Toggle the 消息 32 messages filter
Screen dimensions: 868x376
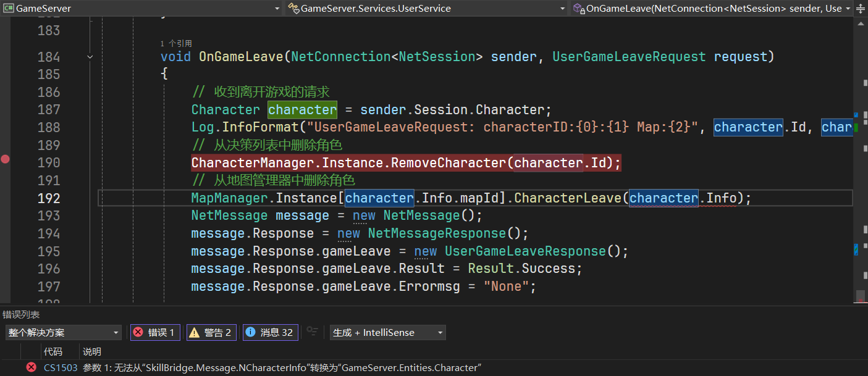point(270,332)
